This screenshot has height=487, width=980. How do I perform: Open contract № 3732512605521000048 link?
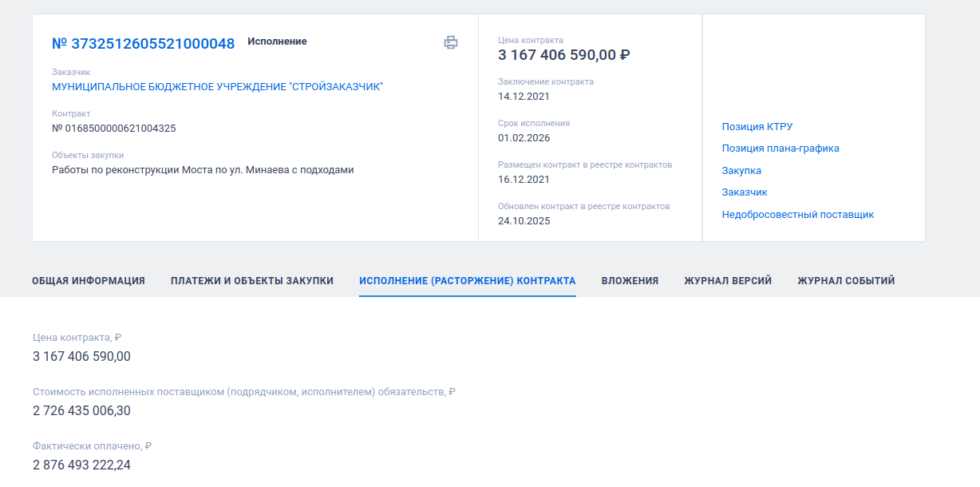pos(144,44)
